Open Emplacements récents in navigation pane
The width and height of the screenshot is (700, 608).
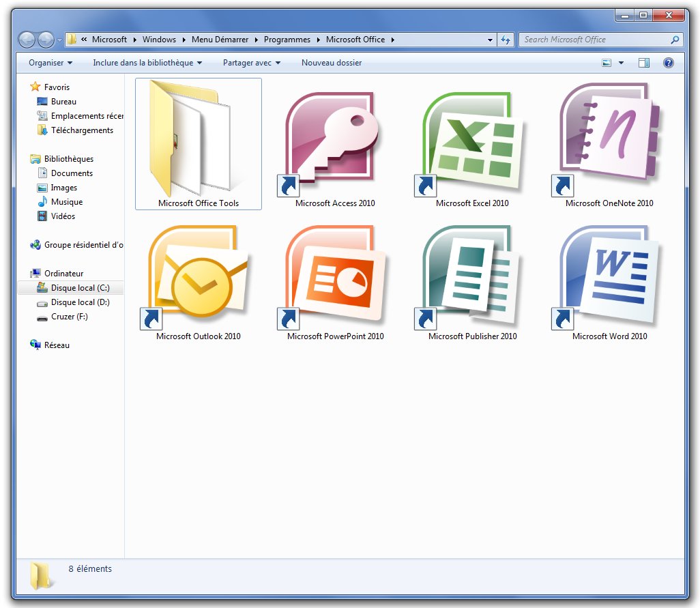point(80,115)
